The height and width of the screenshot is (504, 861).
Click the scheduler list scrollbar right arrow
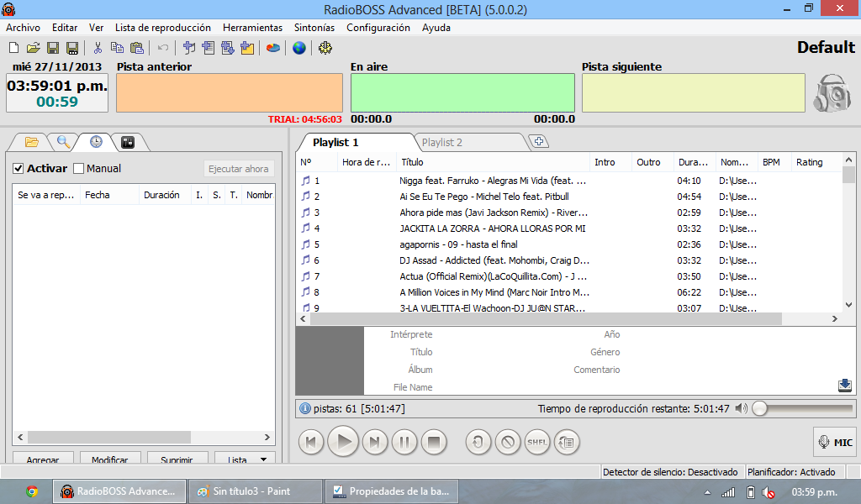(267, 437)
